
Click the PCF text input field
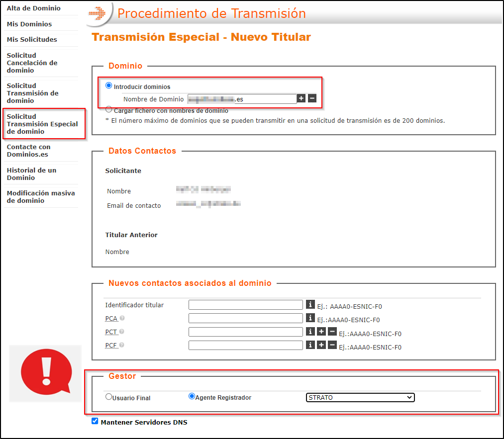pos(246,345)
